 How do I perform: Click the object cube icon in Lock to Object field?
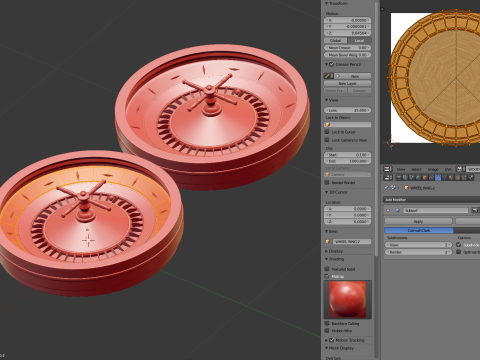[x=328, y=124]
